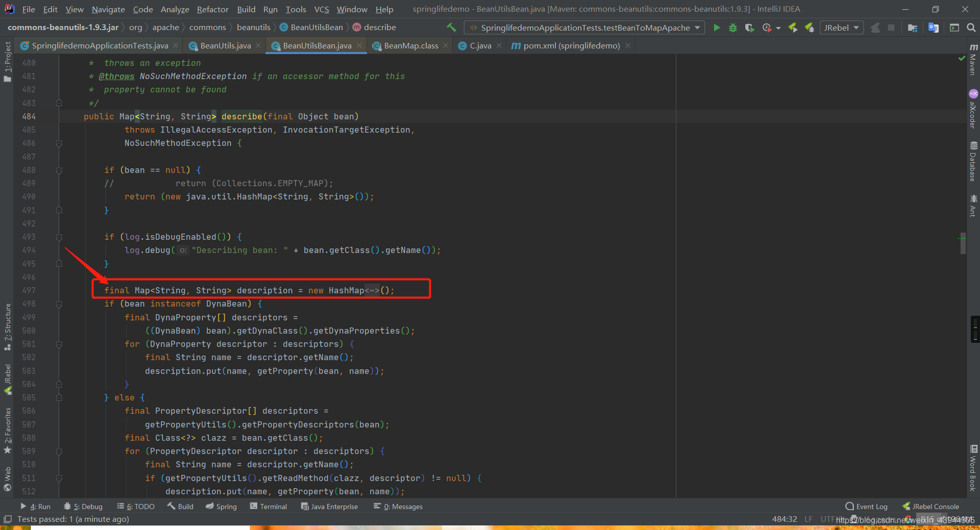
Task: Open the Refactor menu
Action: pos(213,9)
